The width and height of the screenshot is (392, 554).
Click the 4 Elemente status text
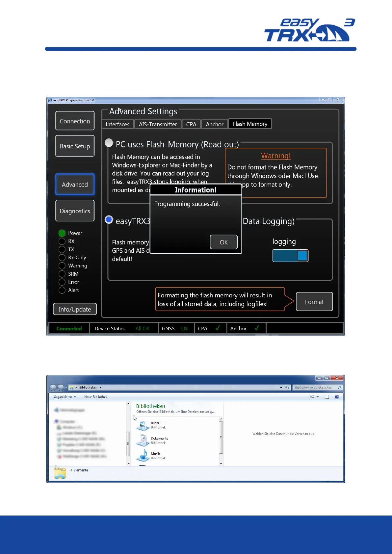[79, 470]
